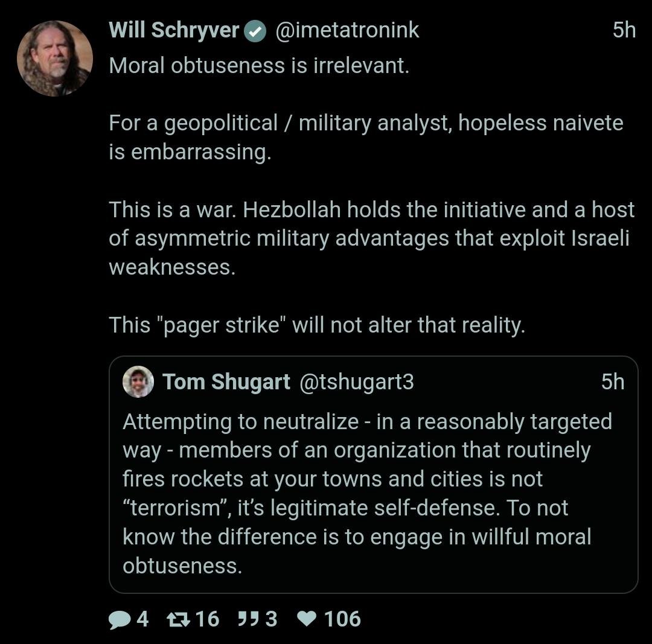Open Will Schryver's profile picture
Image resolution: width=652 pixels, height=644 pixels.
pyautogui.click(x=55, y=58)
